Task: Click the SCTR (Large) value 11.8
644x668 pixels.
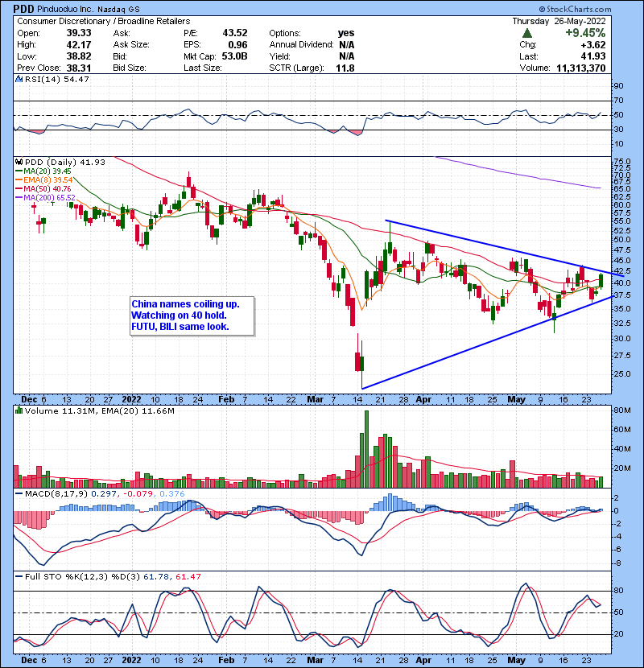Action: tap(345, 68)
